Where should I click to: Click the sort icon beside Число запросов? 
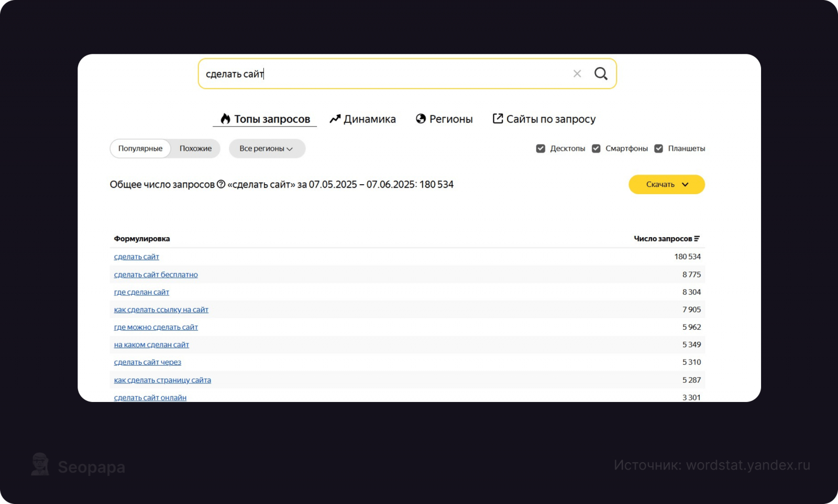click(697, 239)
